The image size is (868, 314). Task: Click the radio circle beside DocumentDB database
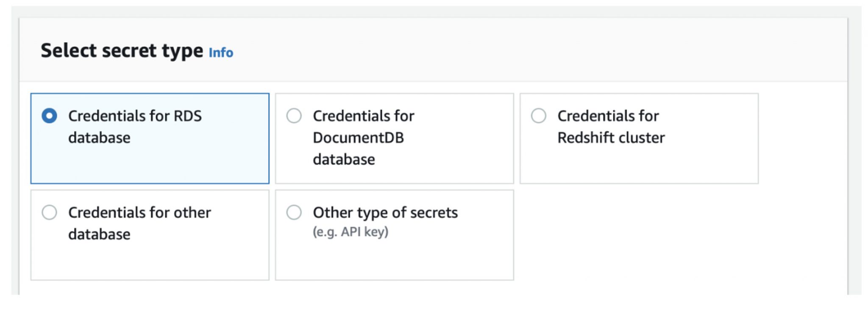click(294, 115)
